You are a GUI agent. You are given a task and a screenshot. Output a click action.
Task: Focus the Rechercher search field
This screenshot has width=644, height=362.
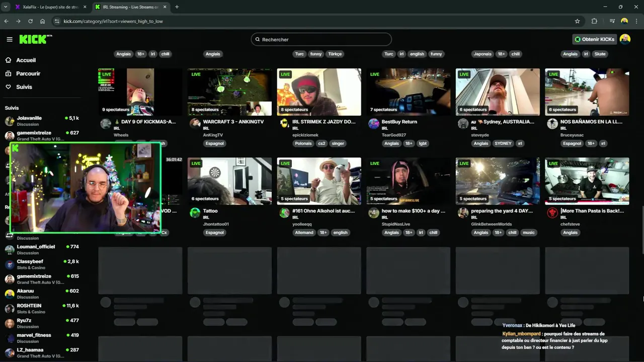pos(321,39)
